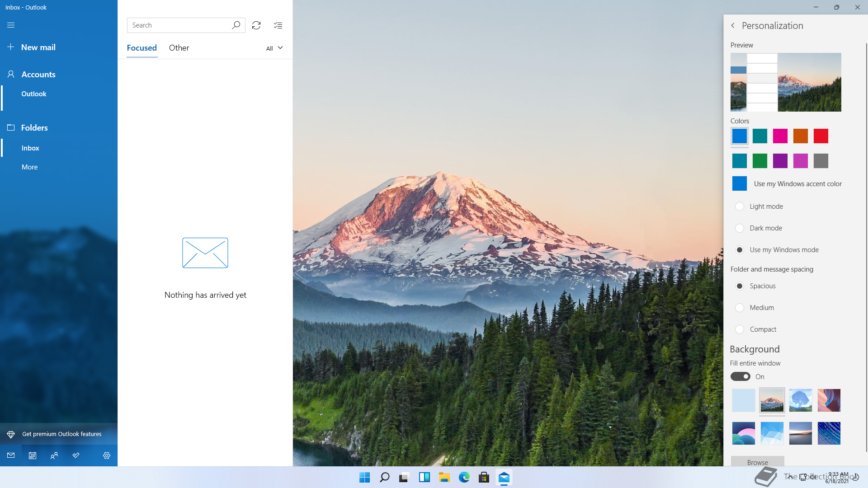Launch File Explorer from the taskbar
Image resolution: width=868 pixels, height=488 pixels.
[x=444, y=477]
